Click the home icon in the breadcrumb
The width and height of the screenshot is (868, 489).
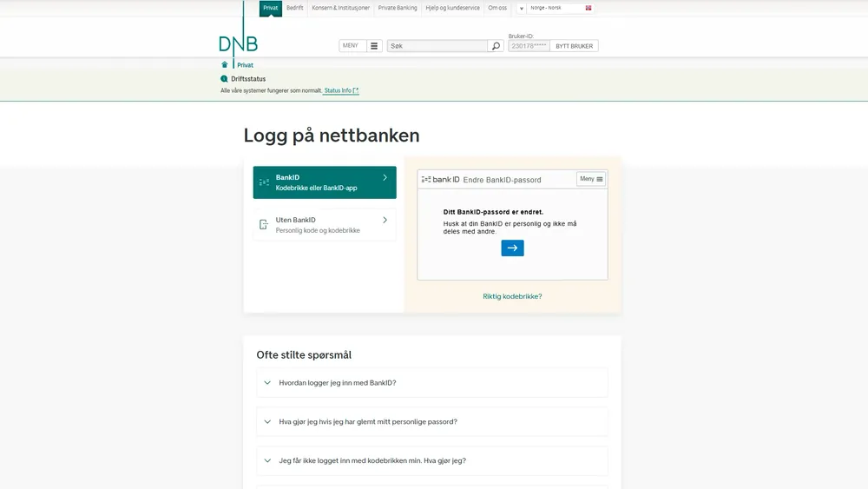click(225, 65)
